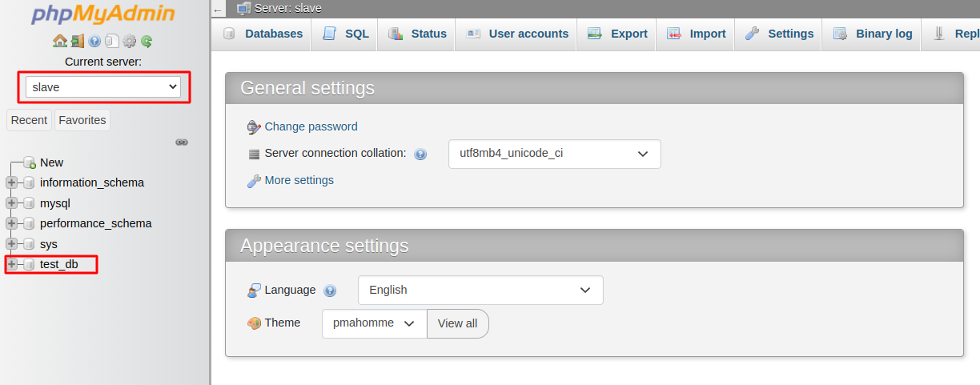Click help icon next to Language

pos(330,291)
